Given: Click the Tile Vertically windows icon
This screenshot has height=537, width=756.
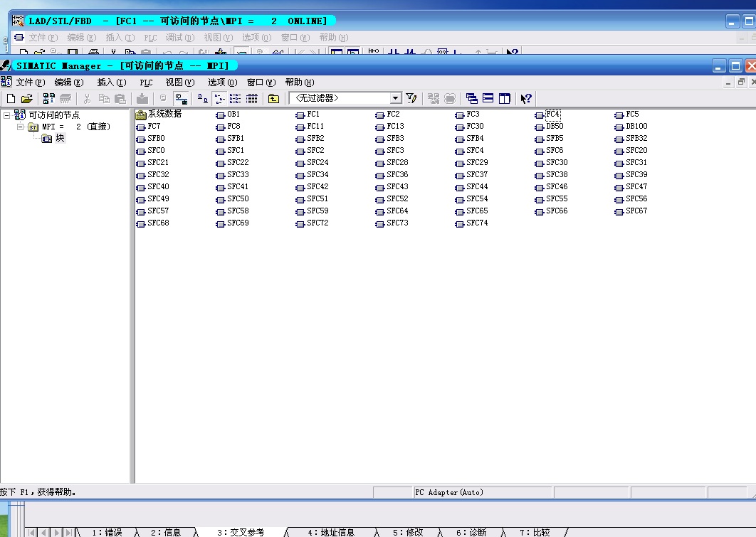Looking at the screenshot, I should (x=504, y=99).
